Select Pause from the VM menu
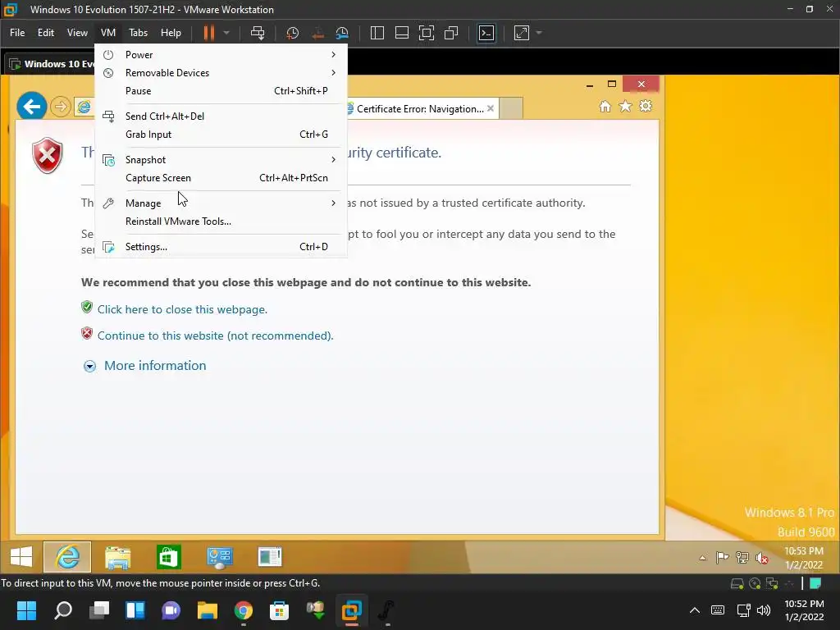840x630 pixels. 221,91
